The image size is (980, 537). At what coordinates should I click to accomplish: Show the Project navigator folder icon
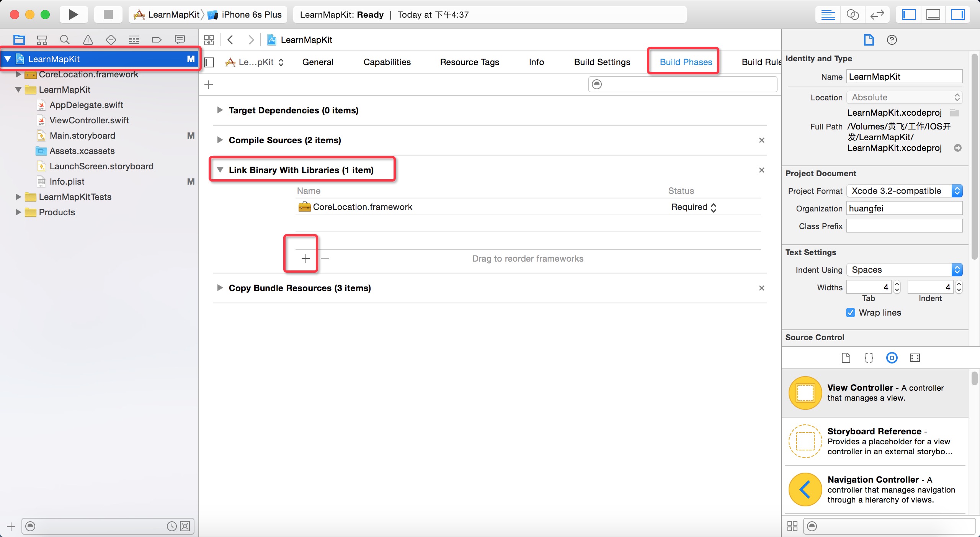(19, 39)
